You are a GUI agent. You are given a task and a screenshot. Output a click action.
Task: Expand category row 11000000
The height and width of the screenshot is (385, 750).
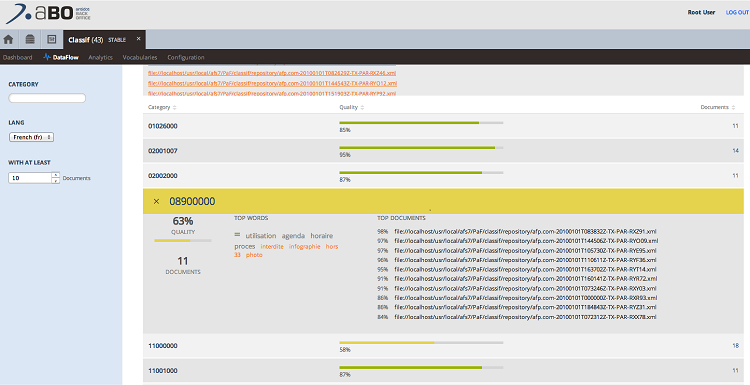(443, 346)
